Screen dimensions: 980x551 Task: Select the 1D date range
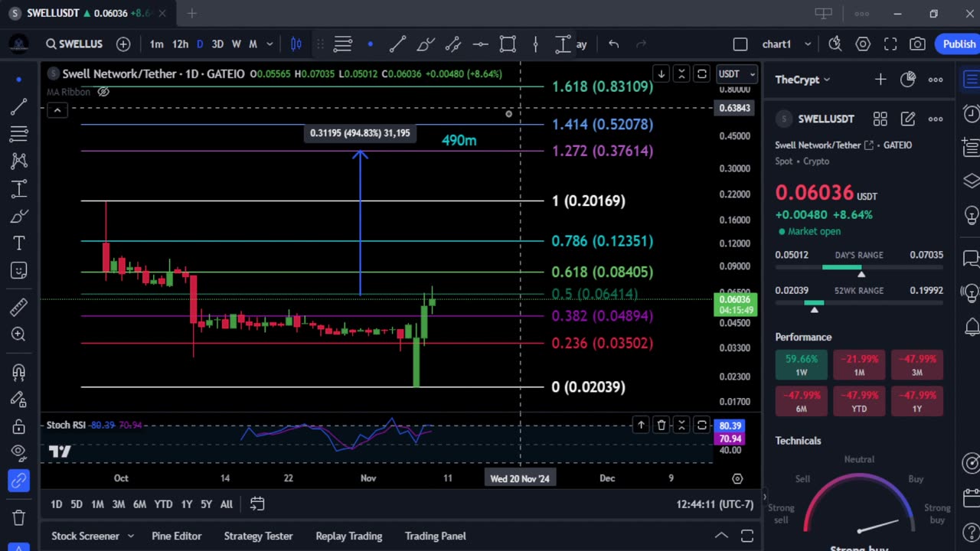(56, 504)
